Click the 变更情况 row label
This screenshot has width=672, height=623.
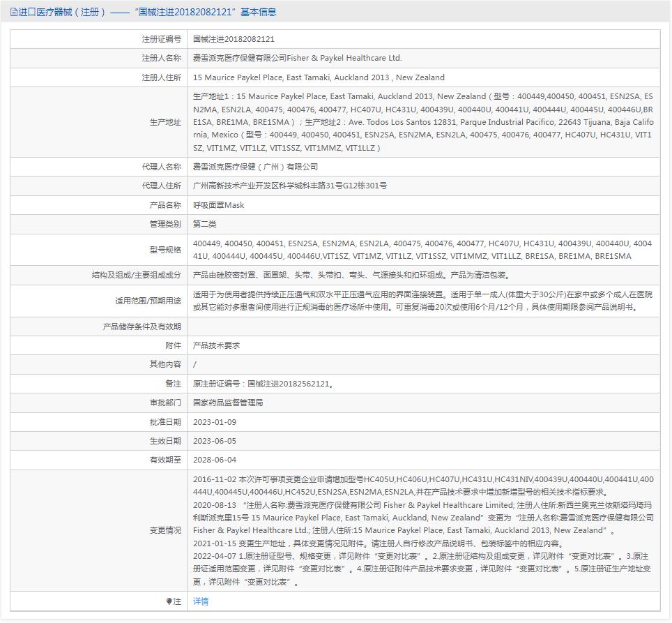pyautogui.click(x=166, y=530)
